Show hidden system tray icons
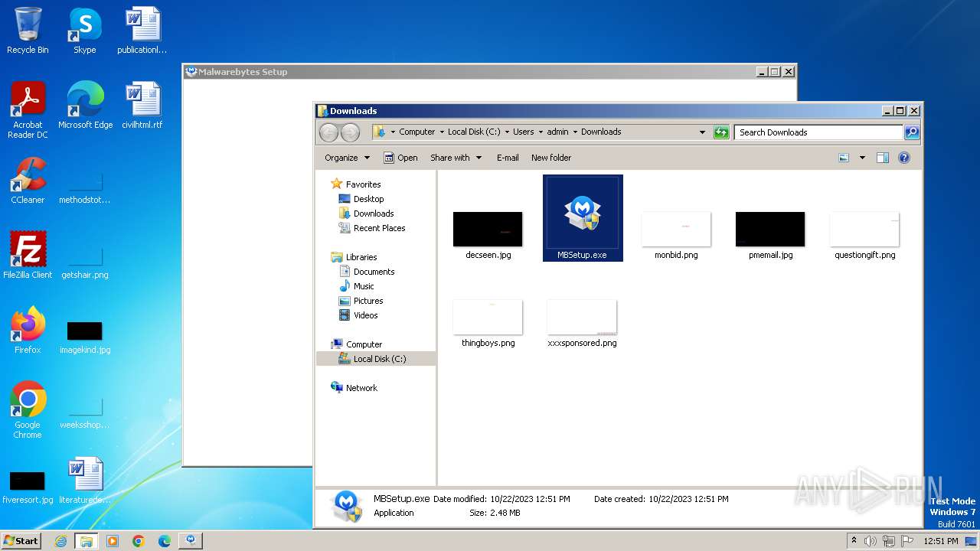This screenshot has width=980, height=551. (x=854, y=541)
